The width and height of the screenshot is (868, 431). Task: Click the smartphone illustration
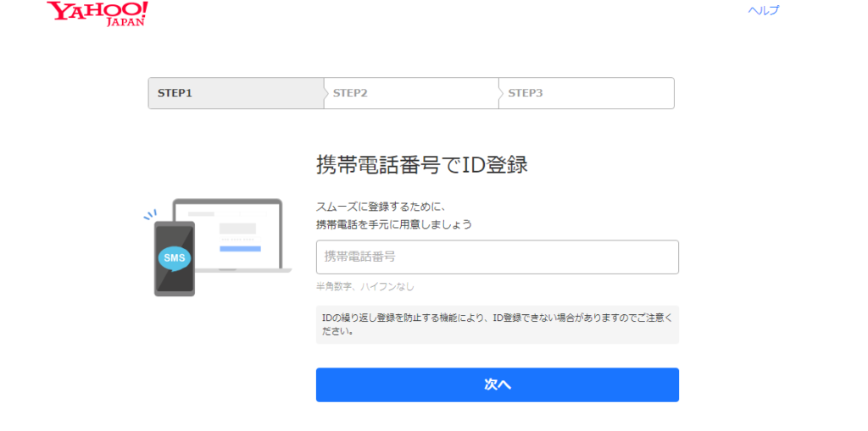coord(174,279)
